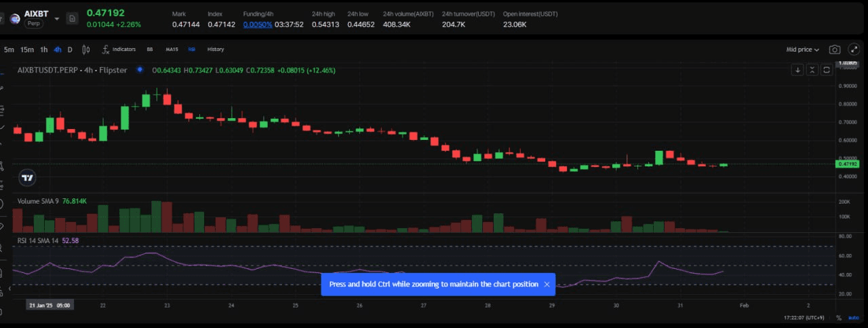Click the 24h low value 0.44652
This screenshot has width=868, height=328.
[x=361, y=24]
